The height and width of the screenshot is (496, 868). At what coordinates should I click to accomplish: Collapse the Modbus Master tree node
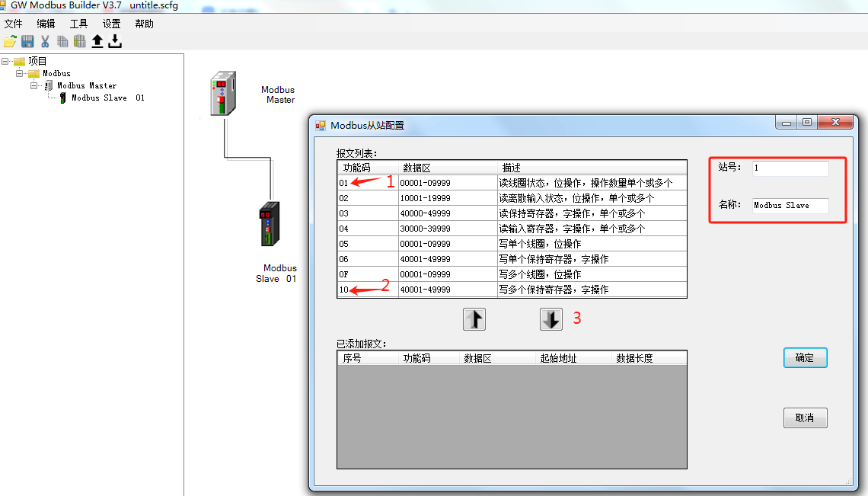coord(34,85)
